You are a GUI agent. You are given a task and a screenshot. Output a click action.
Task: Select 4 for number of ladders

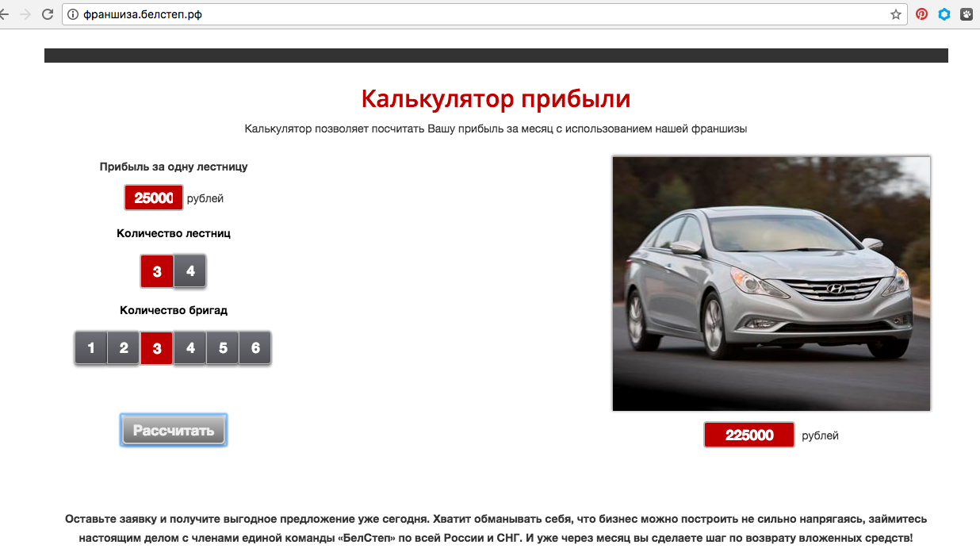pyautogui.click(x=190, y=271)
